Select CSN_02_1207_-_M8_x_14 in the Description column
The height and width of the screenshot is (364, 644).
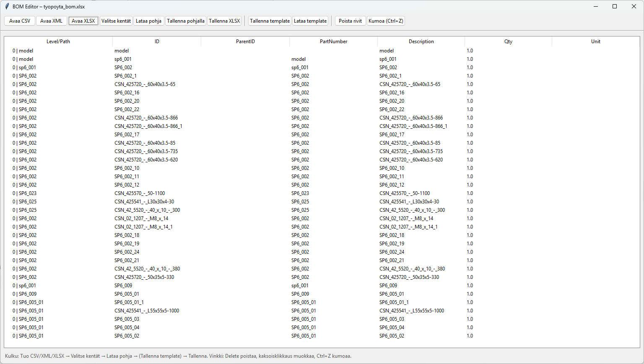406,218
